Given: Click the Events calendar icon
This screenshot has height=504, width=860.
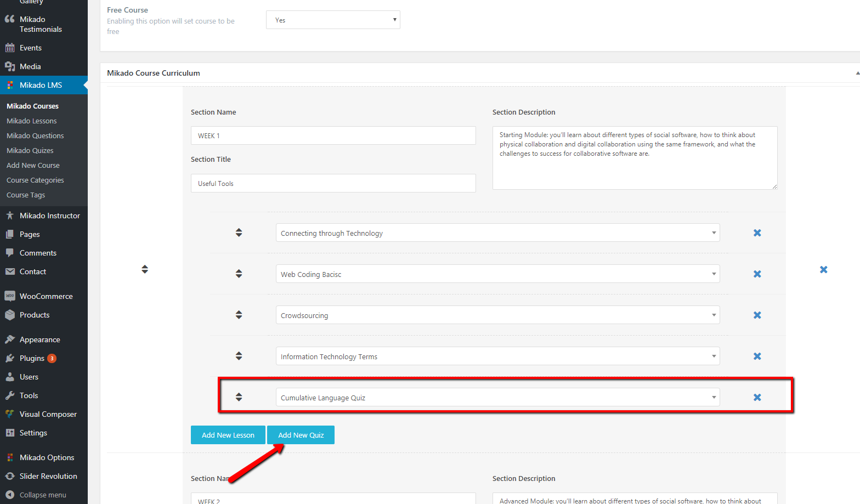Looking at the screenshot, I should point(10,48).
